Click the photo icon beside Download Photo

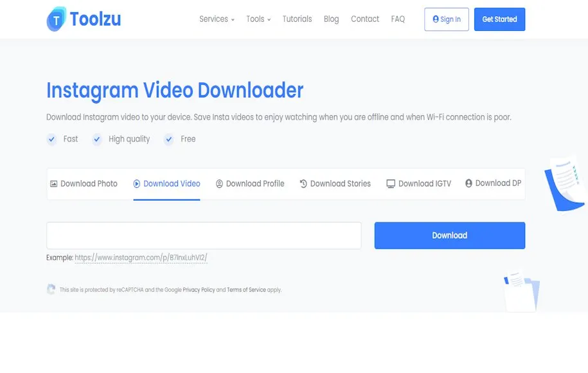point(54,184)
